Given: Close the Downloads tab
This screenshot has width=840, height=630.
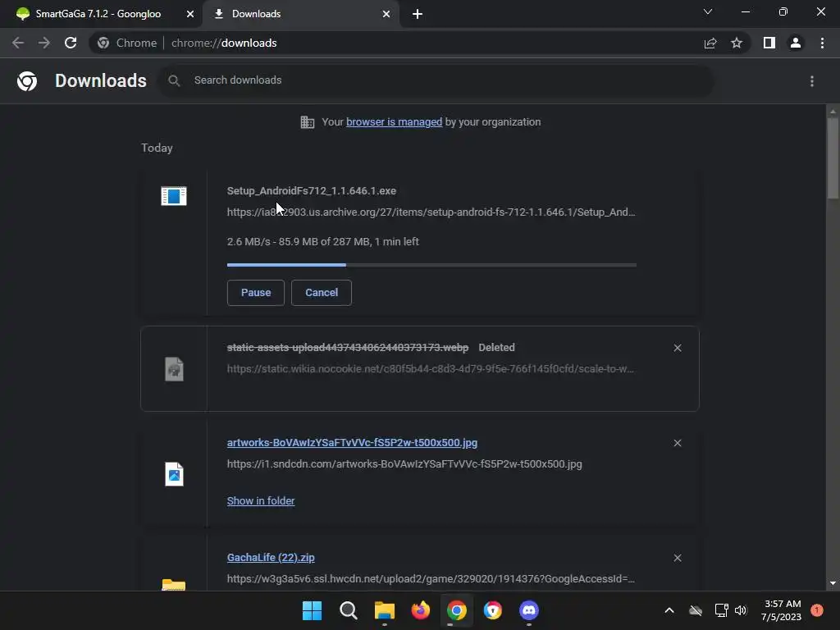Looking at the screenshot, I should (x=386, y=14).
